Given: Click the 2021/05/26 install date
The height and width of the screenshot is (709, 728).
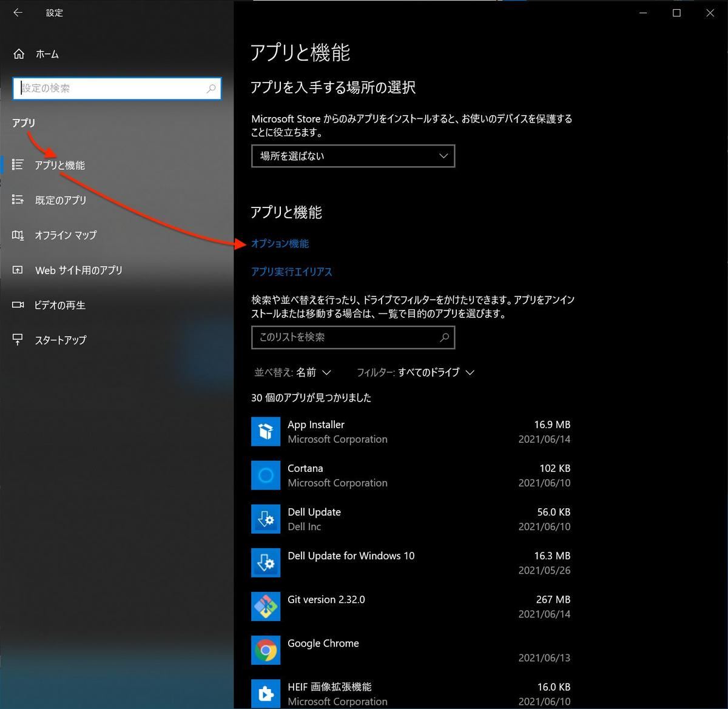Looking at the screenshot, I should 545,570.
